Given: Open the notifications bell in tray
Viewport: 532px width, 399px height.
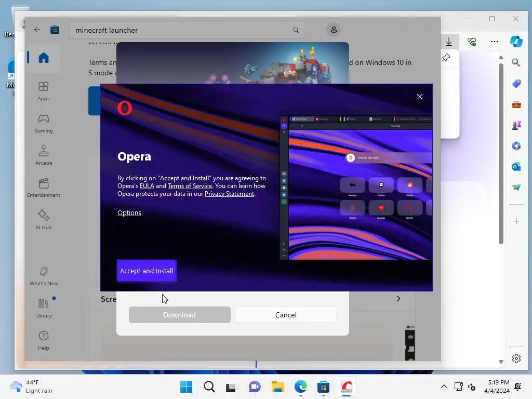Looking at the screenshot, I should [518, 387].
